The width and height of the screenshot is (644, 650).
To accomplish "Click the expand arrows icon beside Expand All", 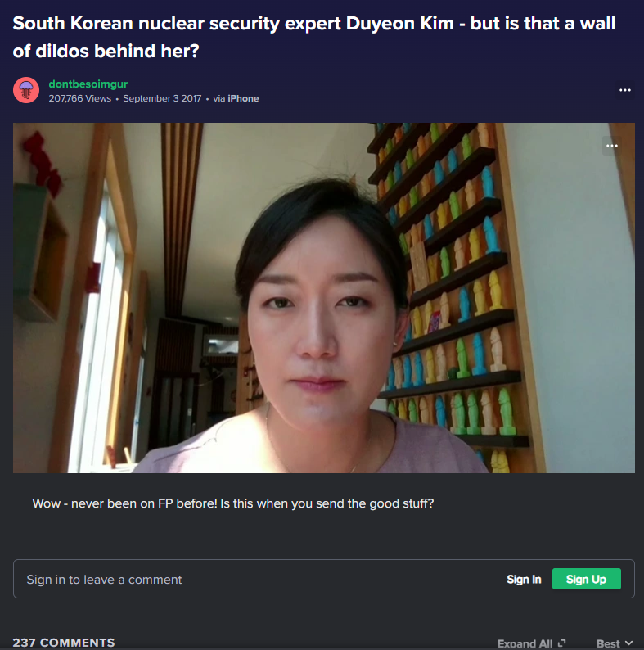I will tap(562, 643).
